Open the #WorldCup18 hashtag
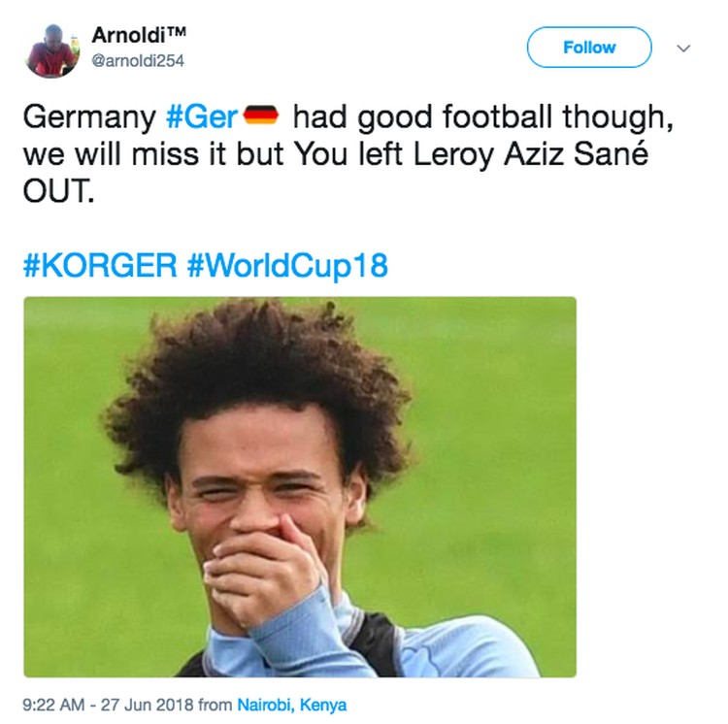728x724 pixels. [x=287, y=266]
